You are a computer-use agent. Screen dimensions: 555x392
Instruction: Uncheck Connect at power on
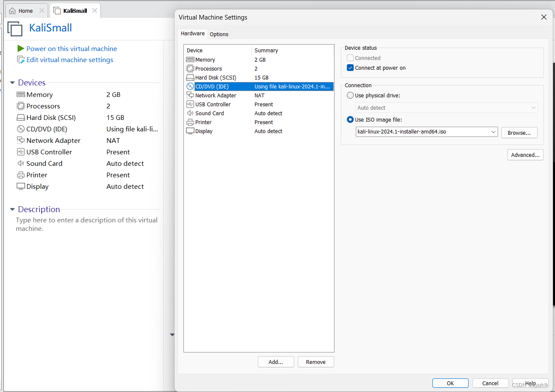coord(350,68)
